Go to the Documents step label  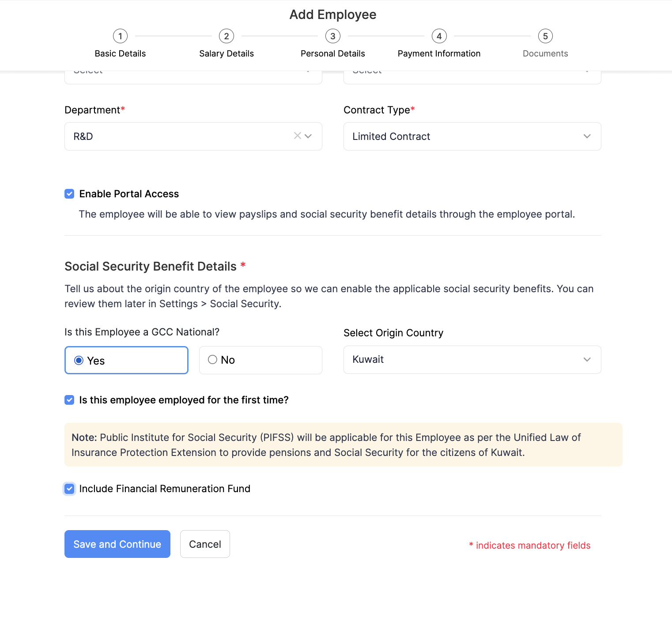click(x=545, y=53)
